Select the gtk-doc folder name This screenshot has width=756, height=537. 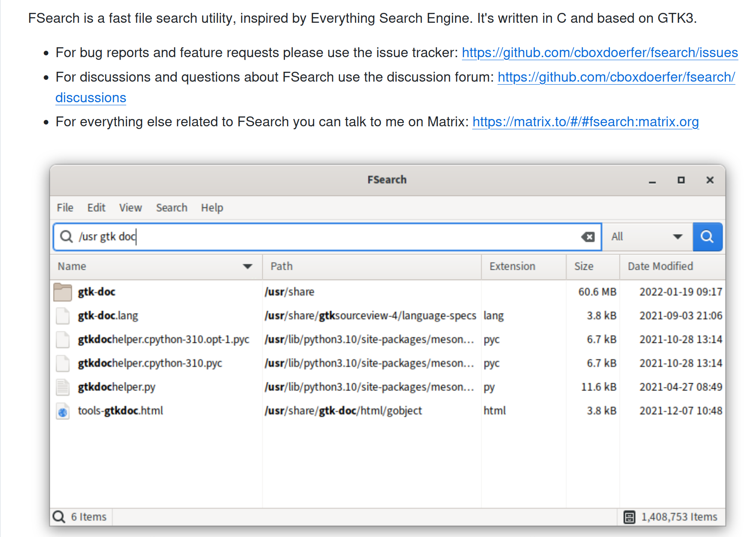point(97,292)
